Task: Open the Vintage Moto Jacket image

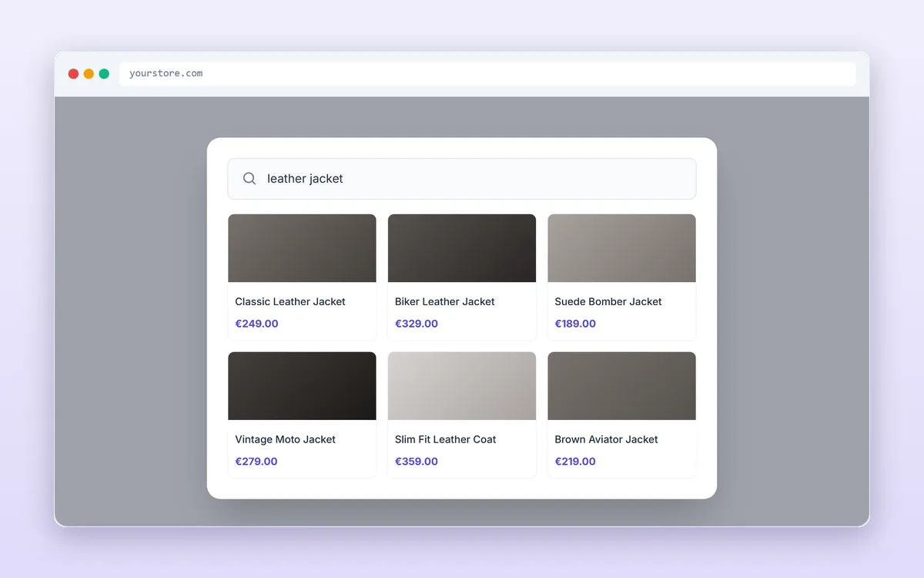Action: click(302, 386)
